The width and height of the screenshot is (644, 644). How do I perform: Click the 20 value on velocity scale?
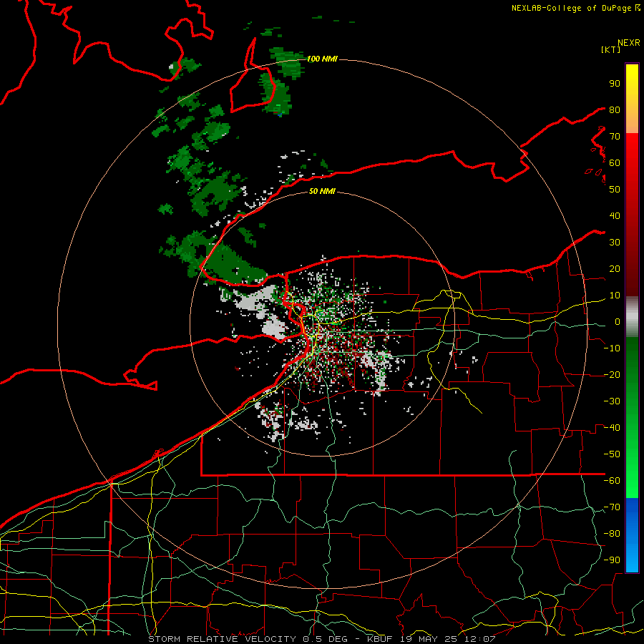point(615,268)
